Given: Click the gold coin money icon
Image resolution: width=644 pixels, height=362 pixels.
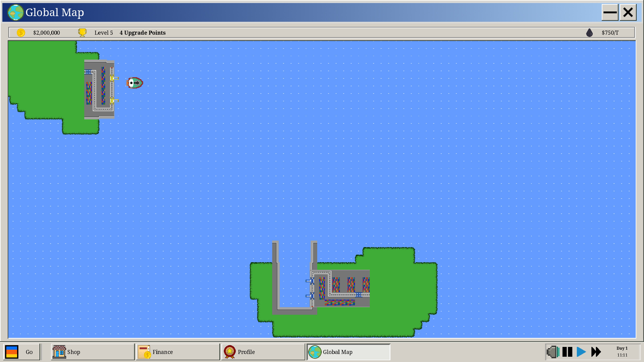Looking at the screenshot, I should (21, 32).
